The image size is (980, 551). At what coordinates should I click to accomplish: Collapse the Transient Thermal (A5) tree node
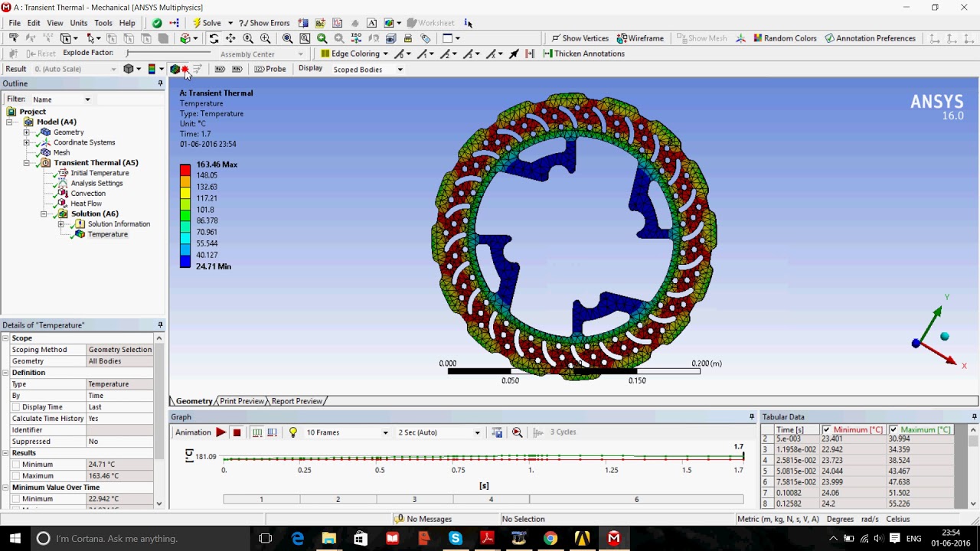click(26, 163)
